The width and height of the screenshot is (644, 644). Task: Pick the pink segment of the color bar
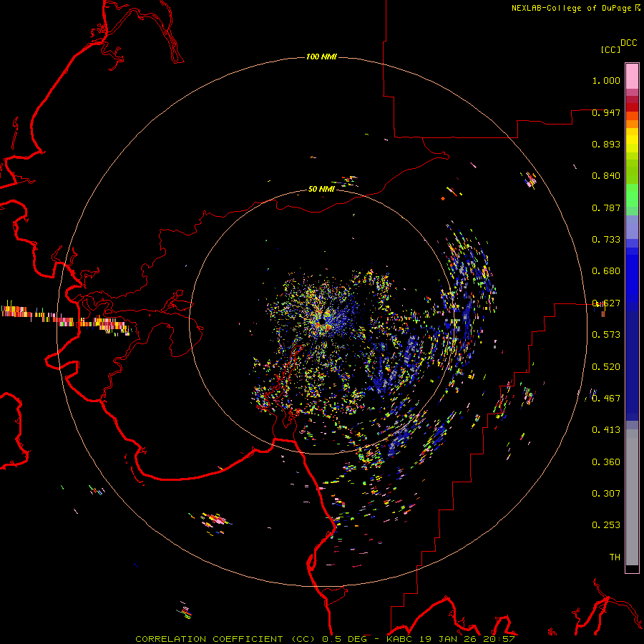(632, 77)
